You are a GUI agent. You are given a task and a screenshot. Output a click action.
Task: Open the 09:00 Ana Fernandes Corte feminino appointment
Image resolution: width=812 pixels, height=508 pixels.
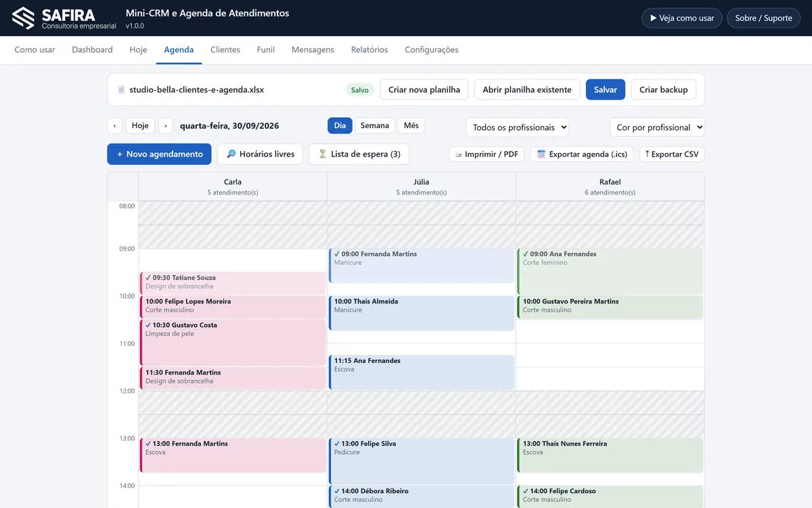point(610,272)
